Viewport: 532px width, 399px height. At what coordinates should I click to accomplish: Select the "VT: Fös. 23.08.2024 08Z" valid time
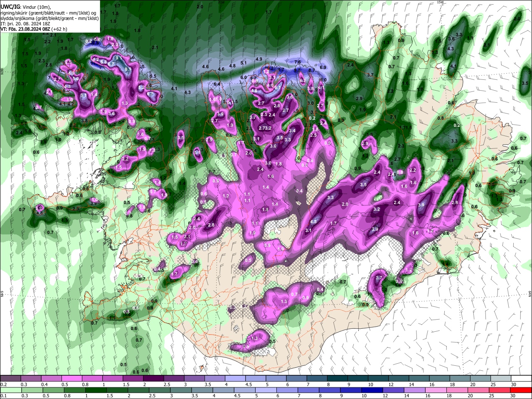tap(26, 29)
